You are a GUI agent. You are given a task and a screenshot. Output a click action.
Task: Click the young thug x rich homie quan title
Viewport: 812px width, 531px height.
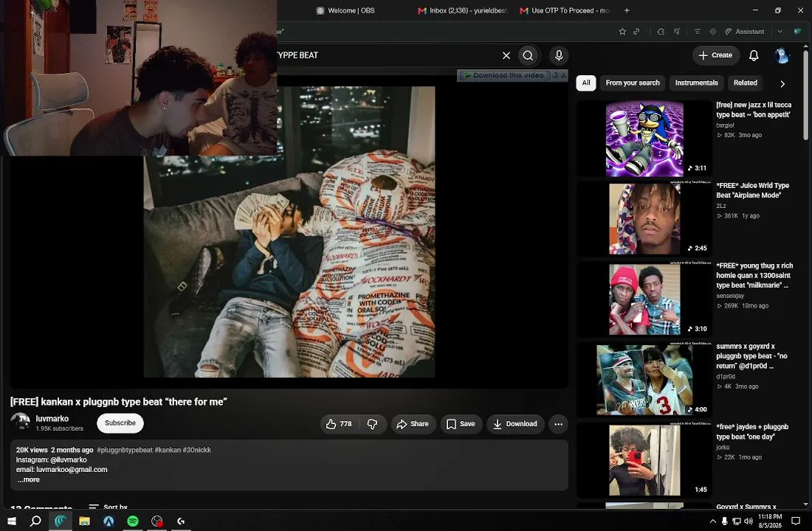tap(754, 275)
